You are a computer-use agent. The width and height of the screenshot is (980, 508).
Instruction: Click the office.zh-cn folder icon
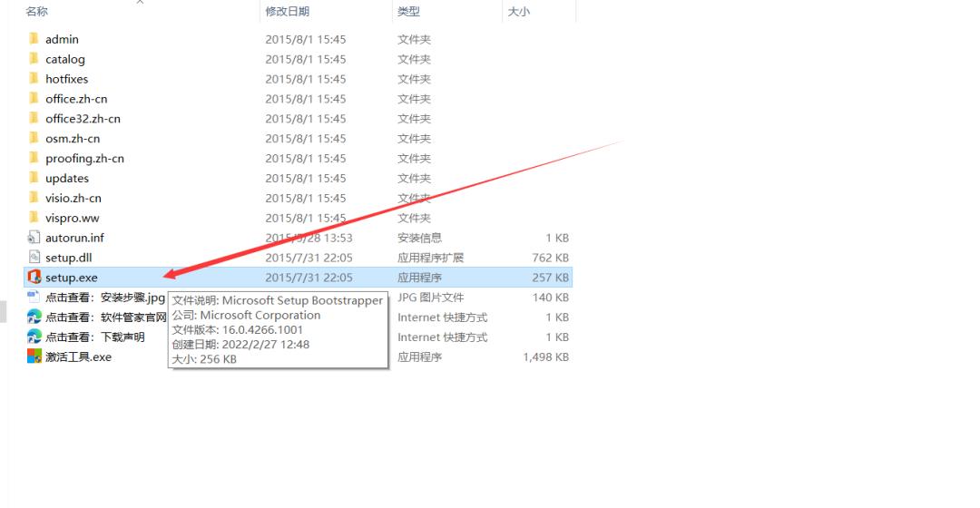point(34,99)
